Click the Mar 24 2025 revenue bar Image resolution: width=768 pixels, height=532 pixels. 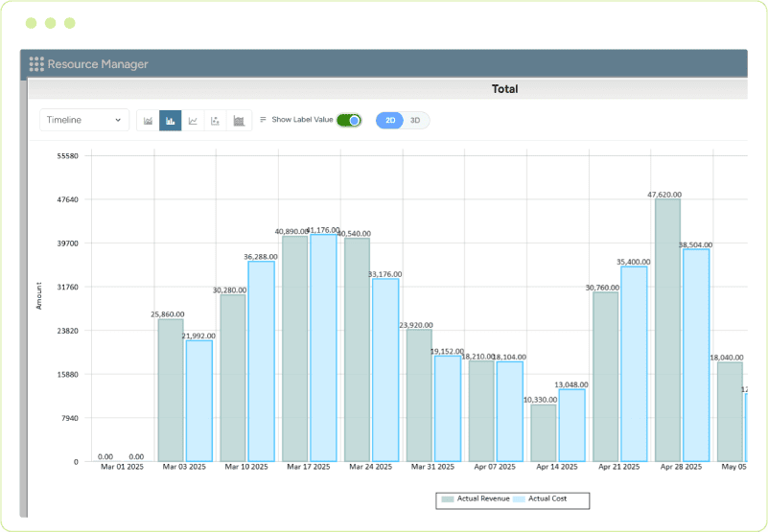pos(357,350)
